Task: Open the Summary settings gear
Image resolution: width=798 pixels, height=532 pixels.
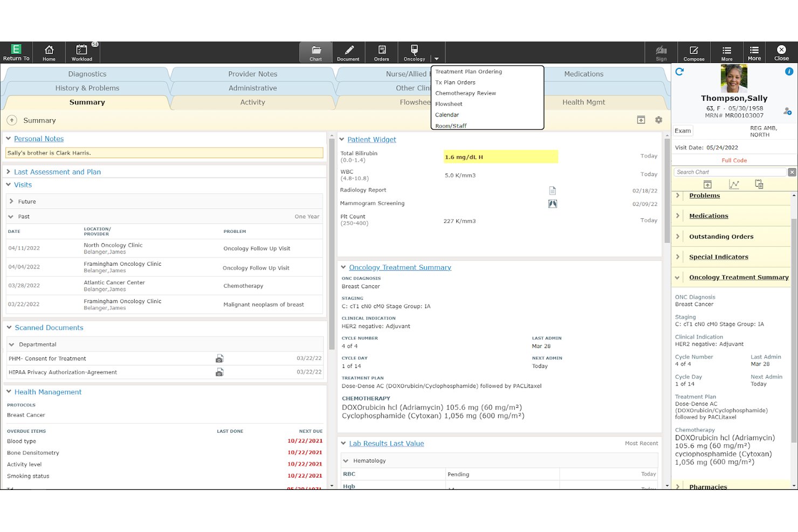Action: coord(658,120)
